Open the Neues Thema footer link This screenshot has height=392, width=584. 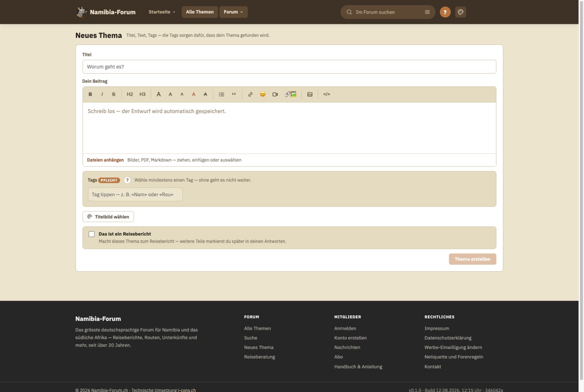pyautogui.click(x=259, y=347)
